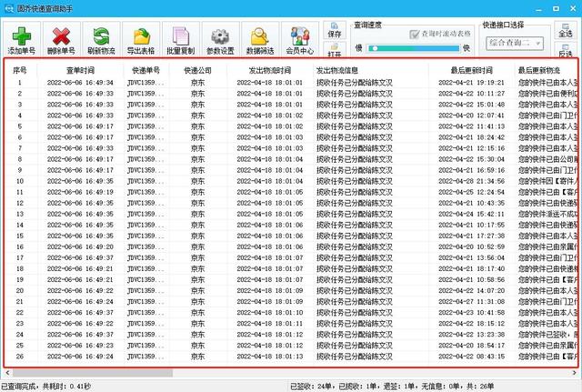Click 反选 invert selection button

[566, 50]
